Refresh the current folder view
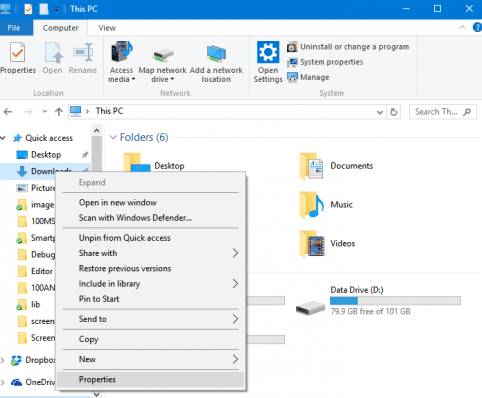 (x=394, y=112)
